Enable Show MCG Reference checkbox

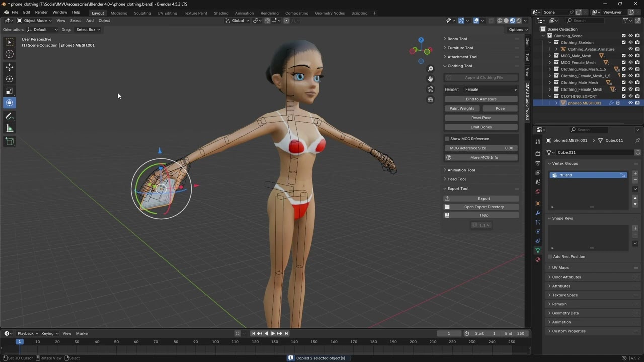point(447,139)
